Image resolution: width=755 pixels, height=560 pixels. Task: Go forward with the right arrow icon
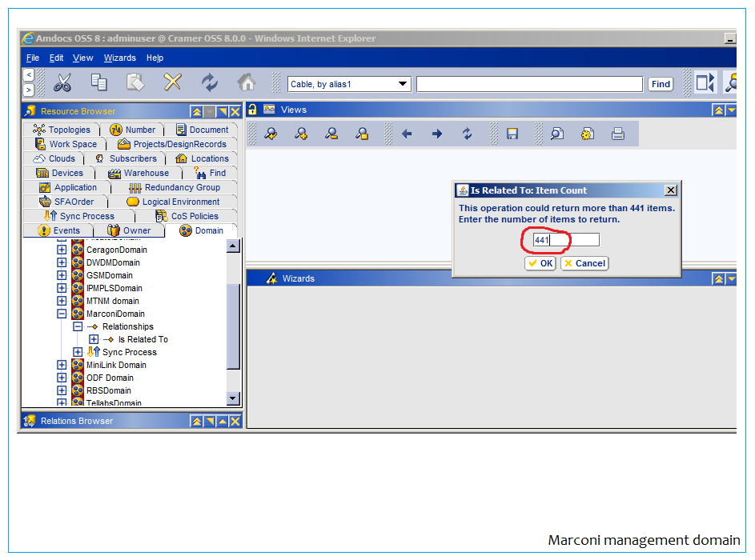click(x=436, y=134)
